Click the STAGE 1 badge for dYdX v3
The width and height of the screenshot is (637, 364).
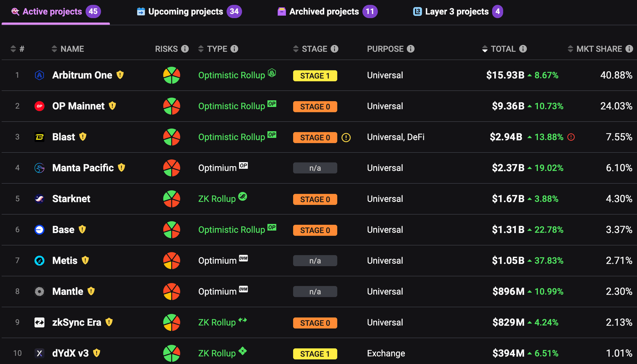pos(315,354)
